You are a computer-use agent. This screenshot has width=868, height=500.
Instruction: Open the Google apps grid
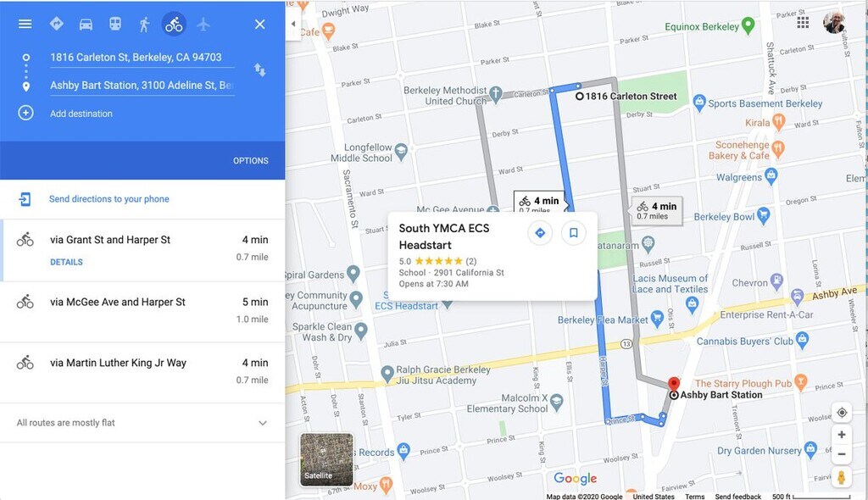[x=803, y=22]
